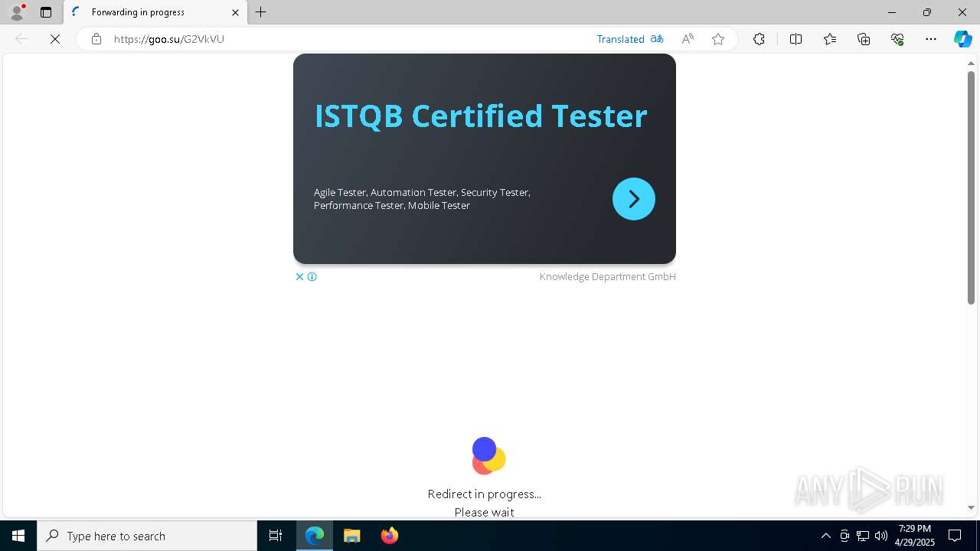Viewport: 980px width, 551px height.
Task: Open the volume control tray icon
Action: [x=881, y=536]
